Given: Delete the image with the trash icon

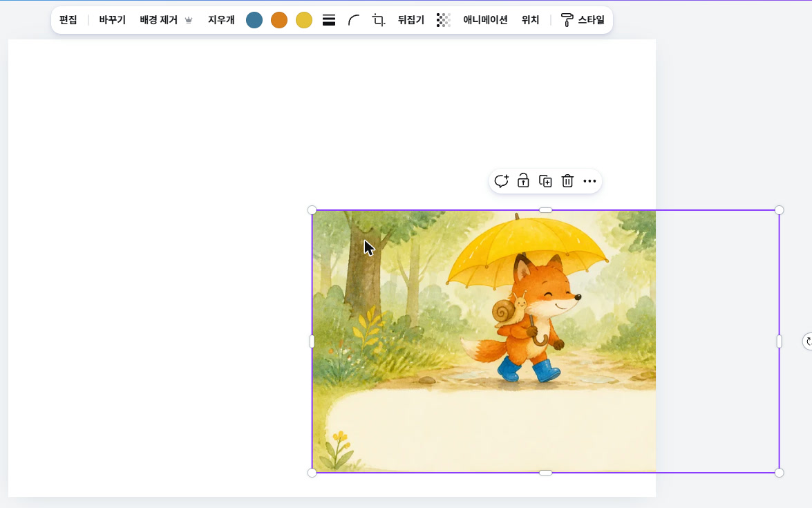Looking at the screenshot, I should point(567,180).
